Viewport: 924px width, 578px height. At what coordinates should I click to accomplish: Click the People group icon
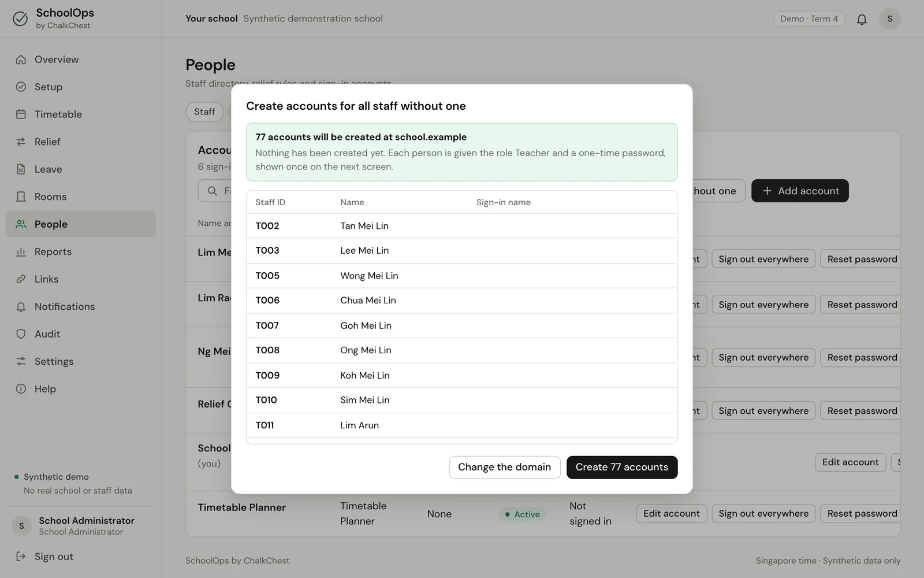click(x=21, y=224)
